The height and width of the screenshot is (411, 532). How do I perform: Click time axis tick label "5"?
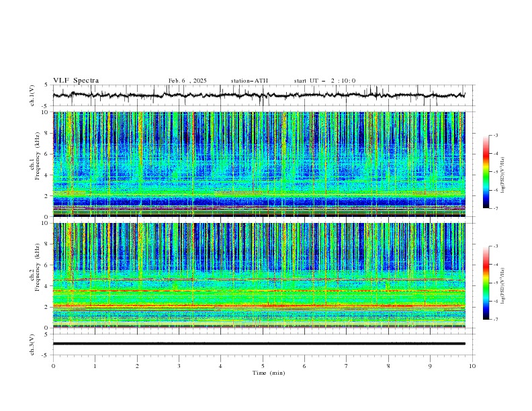(263, 366)
